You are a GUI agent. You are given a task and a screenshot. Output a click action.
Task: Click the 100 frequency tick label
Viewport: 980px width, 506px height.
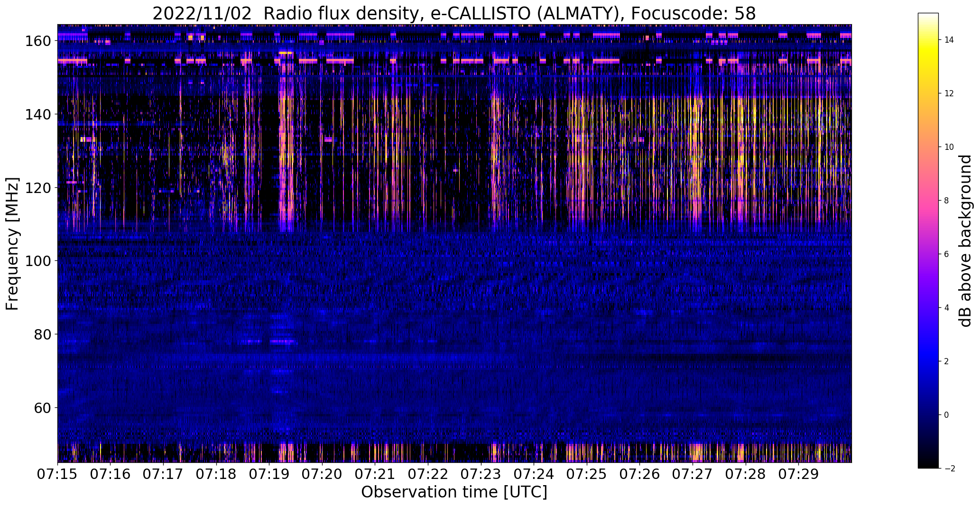tap(38, 261)
